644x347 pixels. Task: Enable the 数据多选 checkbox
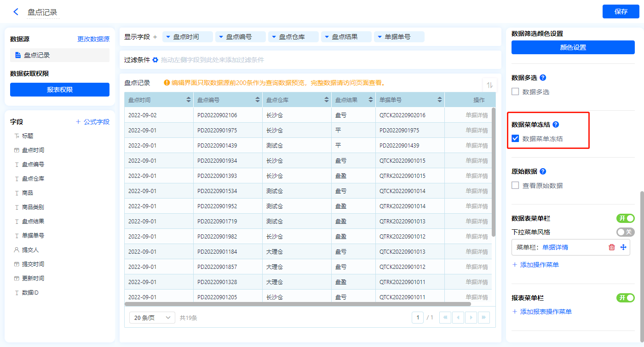pyautogui.click(x=515, y=92)
